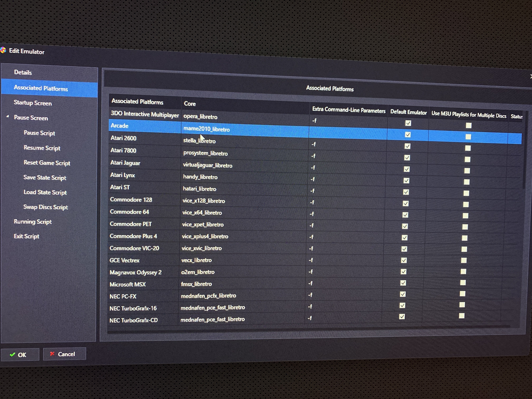
Task: Open the Running Script section
Action: coord(33,222)
